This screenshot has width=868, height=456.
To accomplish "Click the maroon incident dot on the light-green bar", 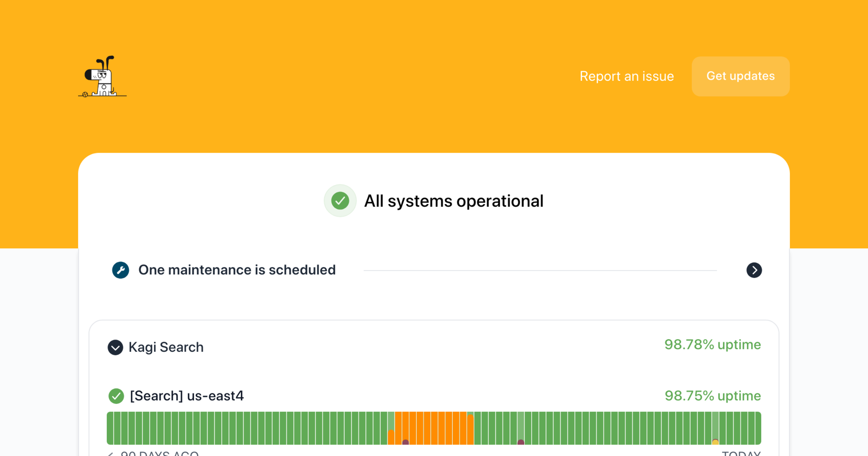I will point(521,442).
